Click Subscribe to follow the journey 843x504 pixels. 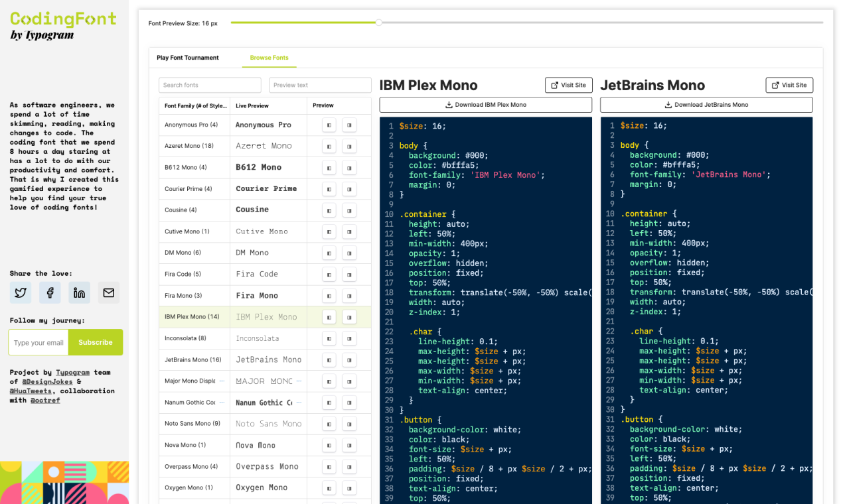(95, 342)
